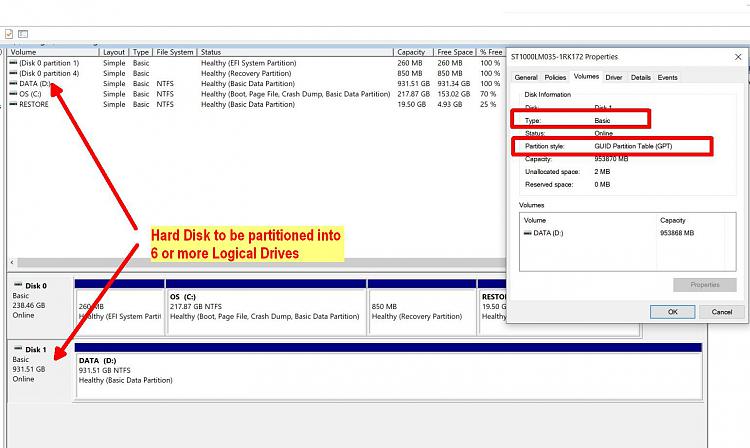The image size is (750, 448).
Task: Sort by the Free Space column header
Action: (x=455, y=52)
